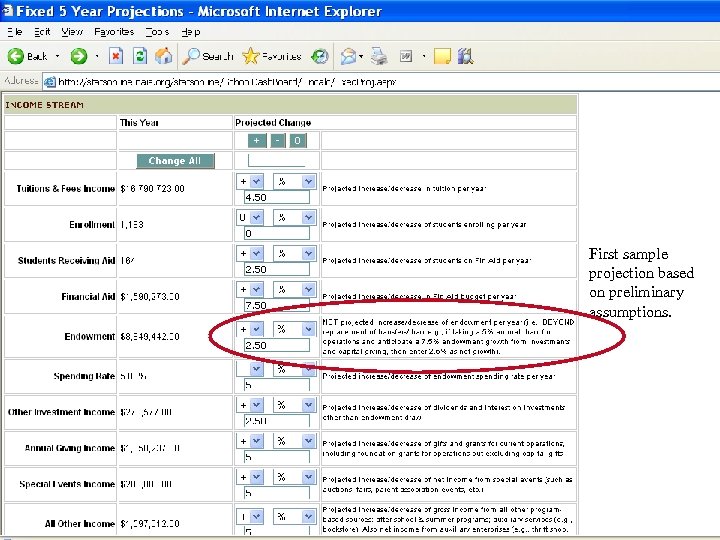The width and height of the screenshot is (720, 540).
Task: Open the View menu
Action: click(x=72, y=32)
